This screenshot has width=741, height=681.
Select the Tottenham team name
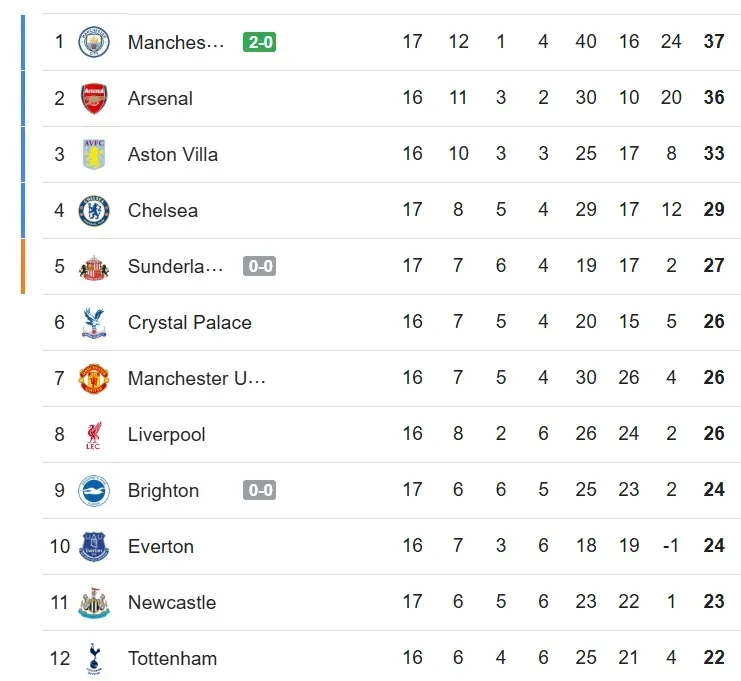(172, 658)
